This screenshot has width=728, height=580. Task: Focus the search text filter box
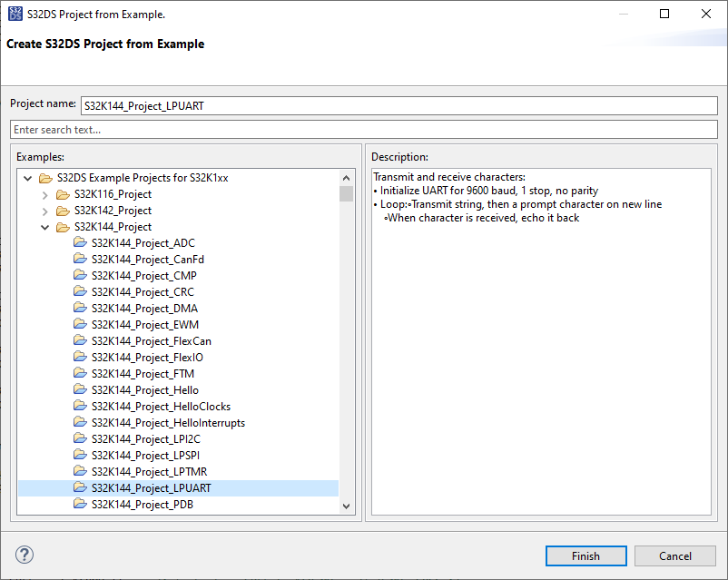pos(363,130)
